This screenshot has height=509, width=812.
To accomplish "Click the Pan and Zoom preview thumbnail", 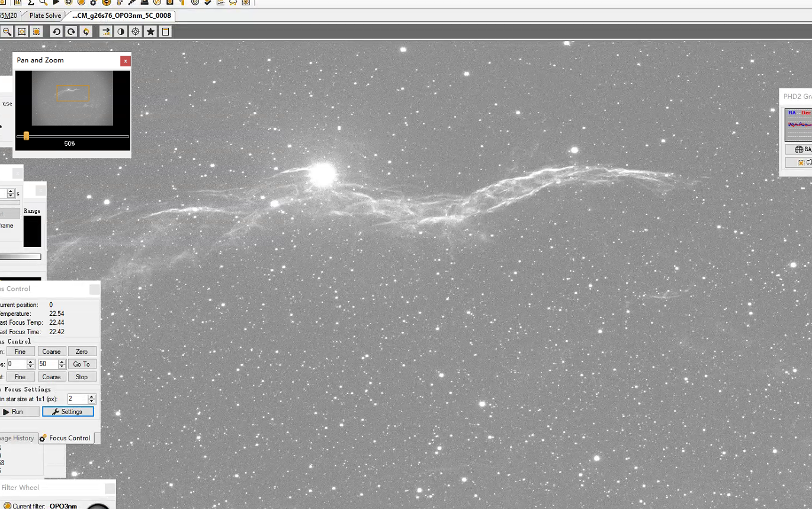I will click(72, 98).
